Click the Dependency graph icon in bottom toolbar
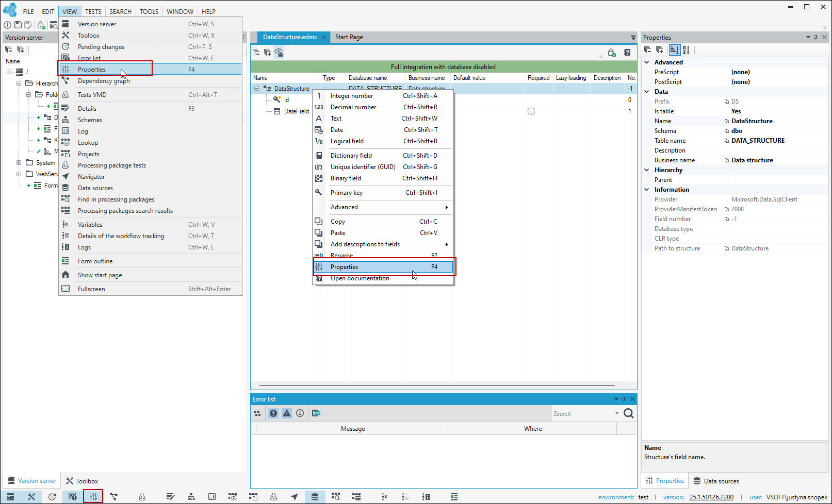832x504 pixels. point(114,497)
